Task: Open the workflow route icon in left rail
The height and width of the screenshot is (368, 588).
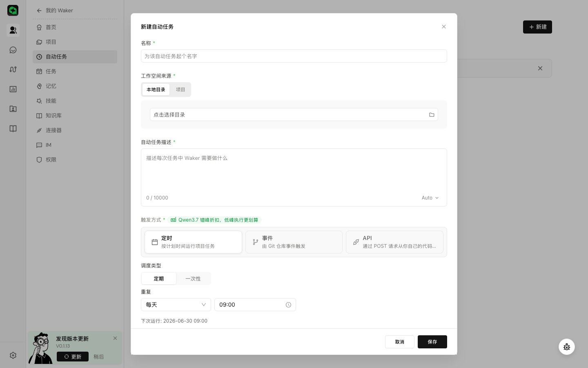Action: coord(13,70)
